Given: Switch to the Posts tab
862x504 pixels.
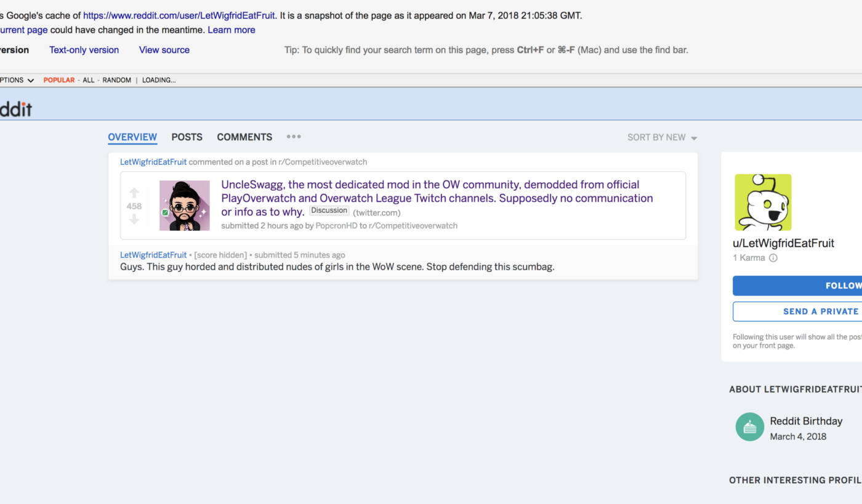Looking at the screenshot, I should (187, 137).
